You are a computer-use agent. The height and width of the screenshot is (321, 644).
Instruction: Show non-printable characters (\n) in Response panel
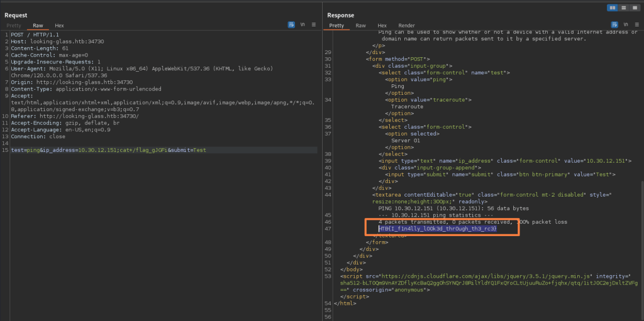click(x=625, y=25)
